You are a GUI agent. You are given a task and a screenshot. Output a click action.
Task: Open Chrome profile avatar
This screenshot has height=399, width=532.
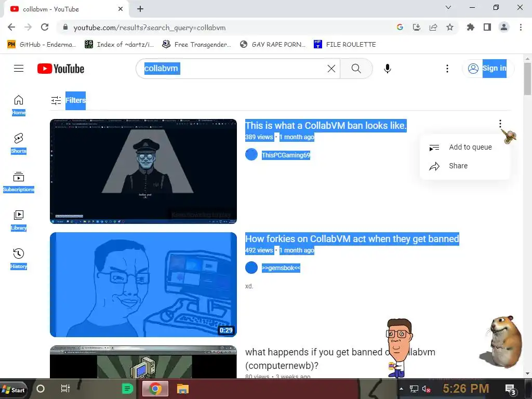[504, 27]
